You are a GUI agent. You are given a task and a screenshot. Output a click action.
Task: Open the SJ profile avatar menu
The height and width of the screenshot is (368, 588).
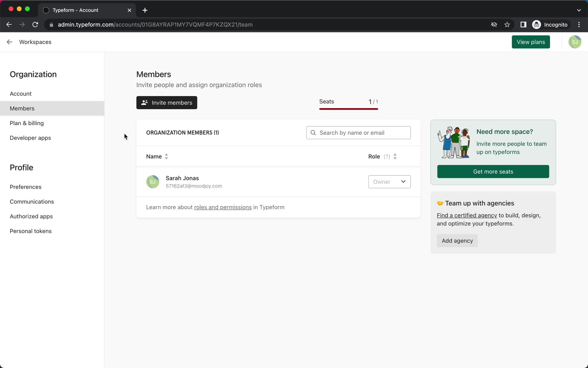575,42
